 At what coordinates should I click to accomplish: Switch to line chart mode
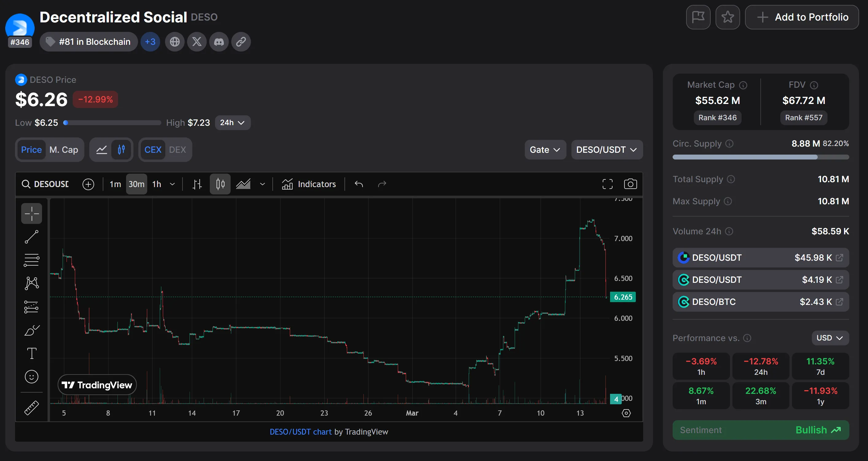coord(102,150)
